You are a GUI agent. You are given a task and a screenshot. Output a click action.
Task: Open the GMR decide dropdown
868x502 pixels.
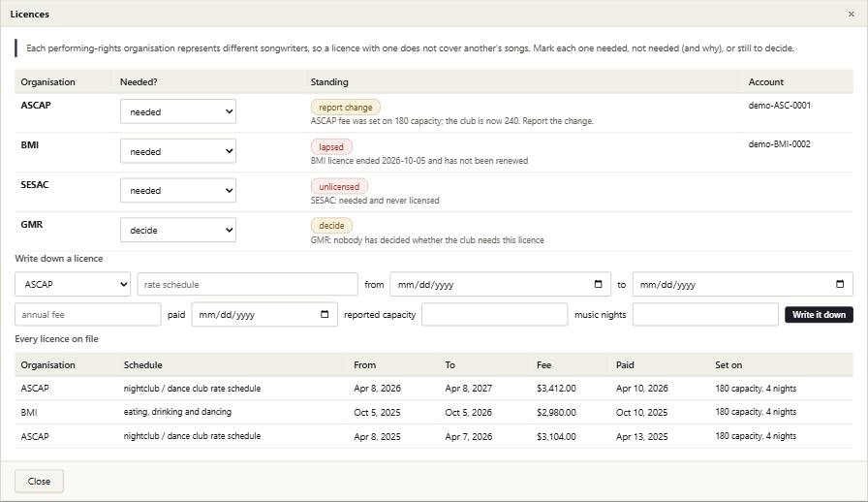coord(177,230)
